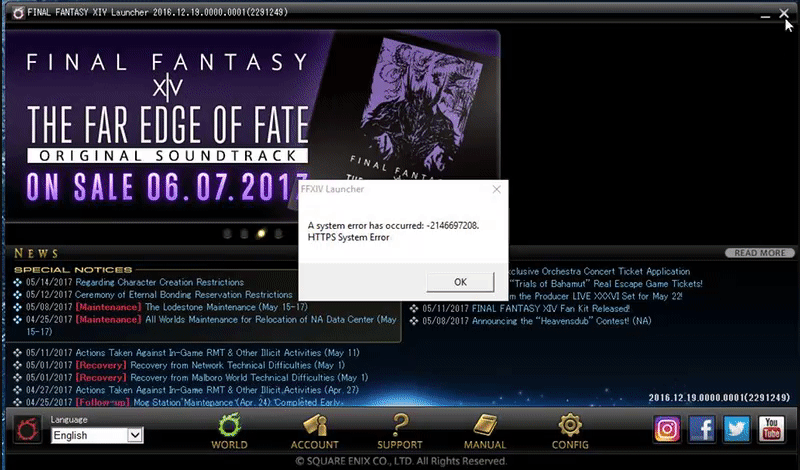
Task: Open the ACCOUNT management icon
Action: tap(314, 432)
